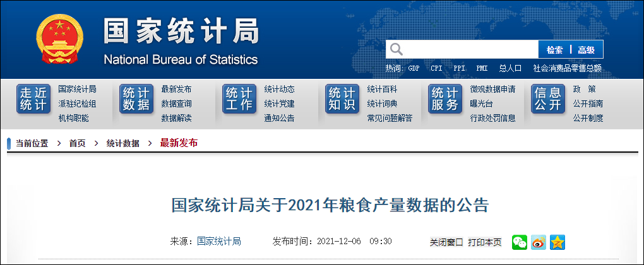Share the article via the Weibo icon
Viewport: 644px width, 265px height.
coord(539,242)
